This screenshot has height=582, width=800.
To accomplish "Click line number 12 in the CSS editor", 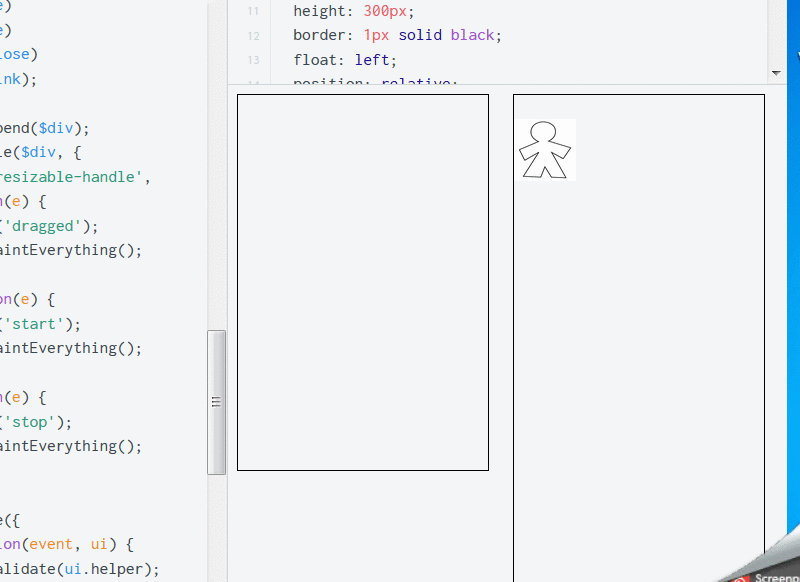I will pyautogui.click(x=252, y=34).
